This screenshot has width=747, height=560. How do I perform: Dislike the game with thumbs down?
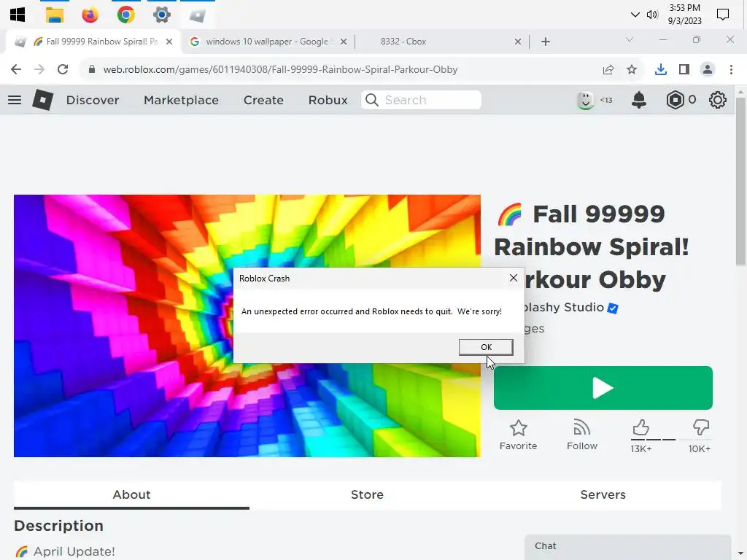coord(700,427)
